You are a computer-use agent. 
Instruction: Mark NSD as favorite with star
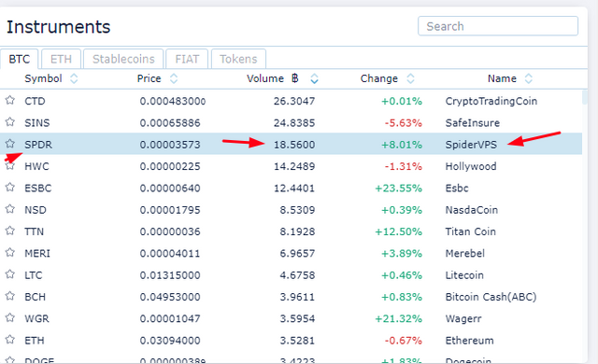(10, 209)
